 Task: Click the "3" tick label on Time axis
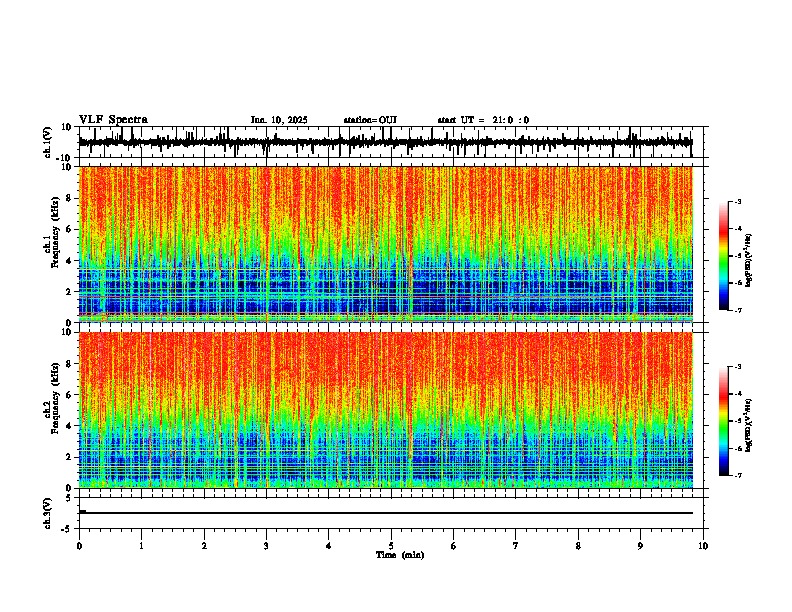266,546
